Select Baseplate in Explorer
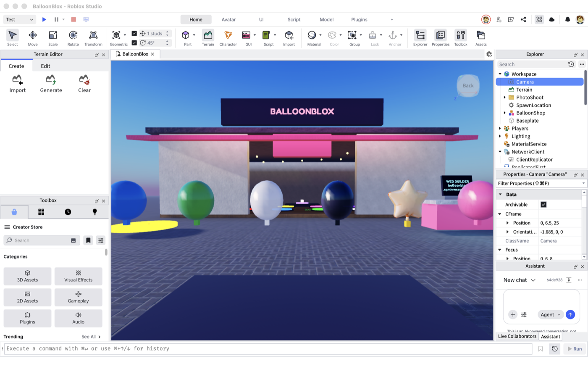 click(528, 121)
